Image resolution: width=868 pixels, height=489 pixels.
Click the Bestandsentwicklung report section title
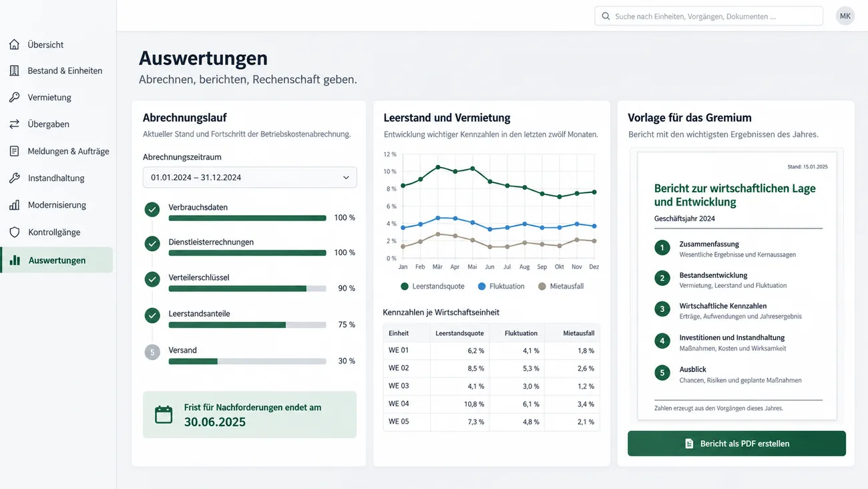point(713,275)
